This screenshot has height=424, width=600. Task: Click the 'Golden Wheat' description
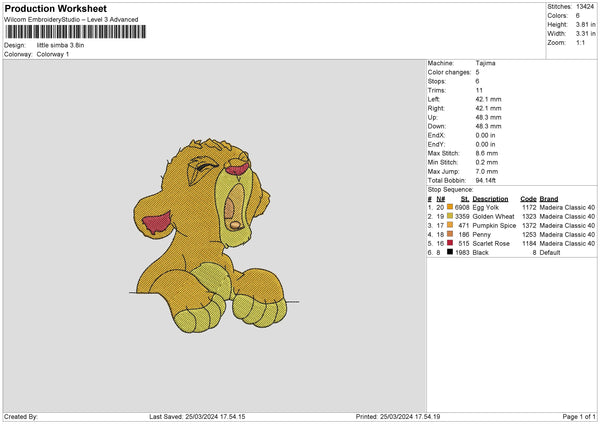tap(494, 216)
